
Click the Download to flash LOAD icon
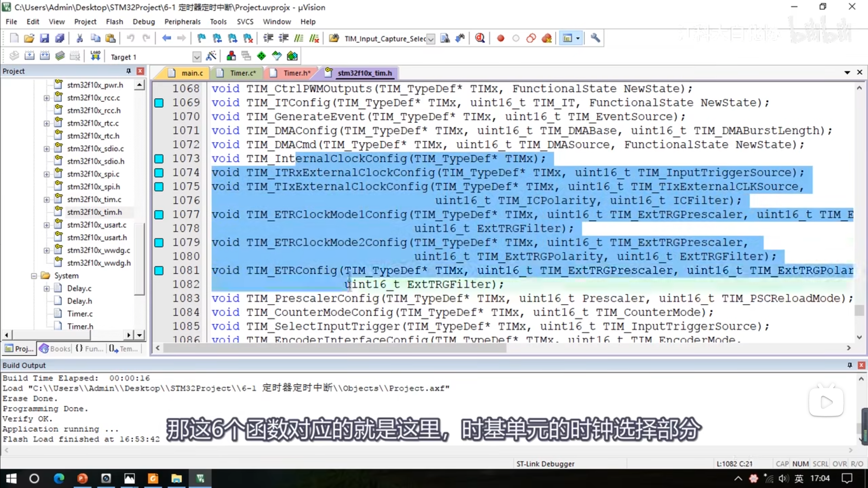(x=95, y=56)
